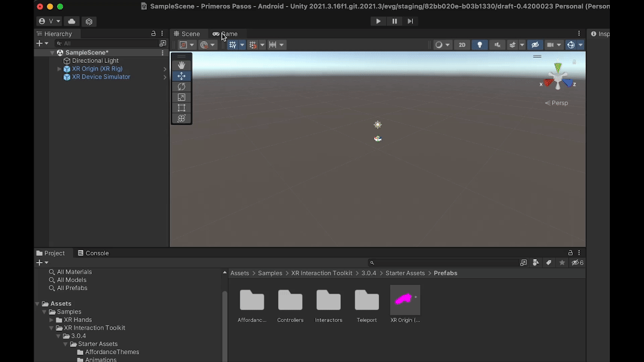Focus the Hierarchy search field
This screenshot has width=644, height=362.
[x=106, y=43]
